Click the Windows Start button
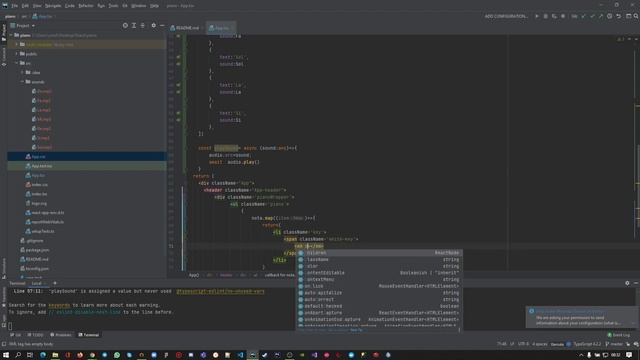This screenshot has width=640, height=360. (x=6, y=355)
